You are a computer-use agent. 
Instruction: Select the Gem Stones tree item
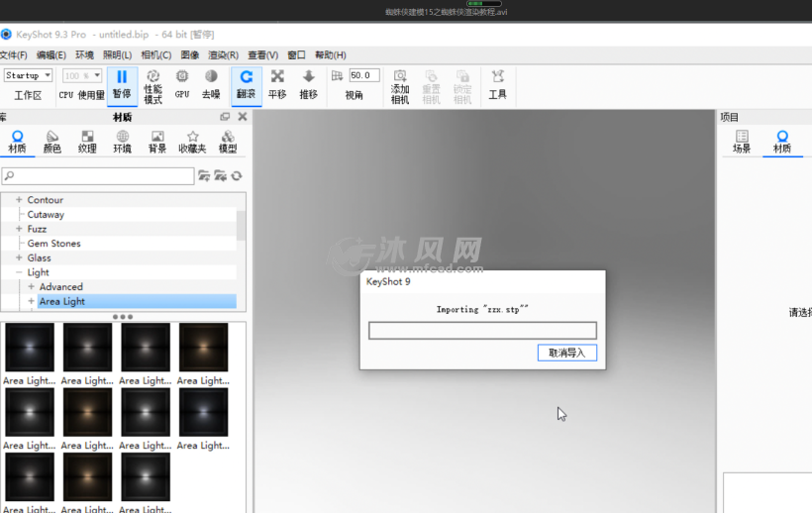click(53, 244)
